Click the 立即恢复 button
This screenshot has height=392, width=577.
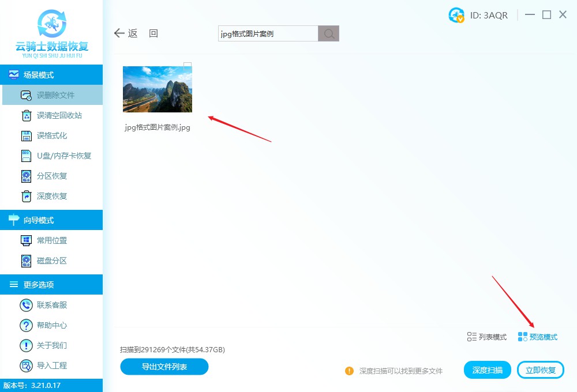point(541,370)
